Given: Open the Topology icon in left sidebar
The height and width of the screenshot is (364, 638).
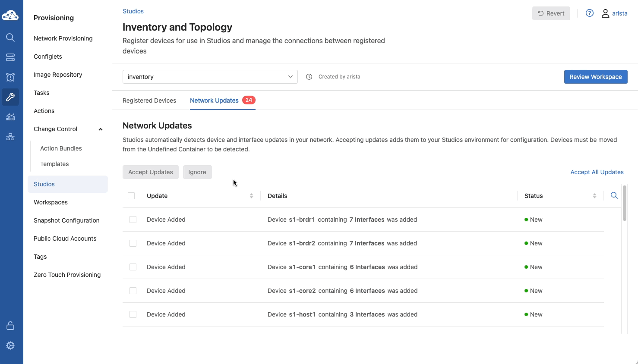Looking at the screenshot, I should point(10,137).
